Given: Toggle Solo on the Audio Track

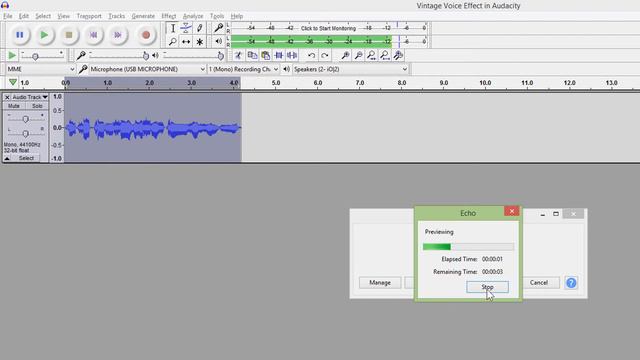Looking at the screenshot, I should point(37,106).
